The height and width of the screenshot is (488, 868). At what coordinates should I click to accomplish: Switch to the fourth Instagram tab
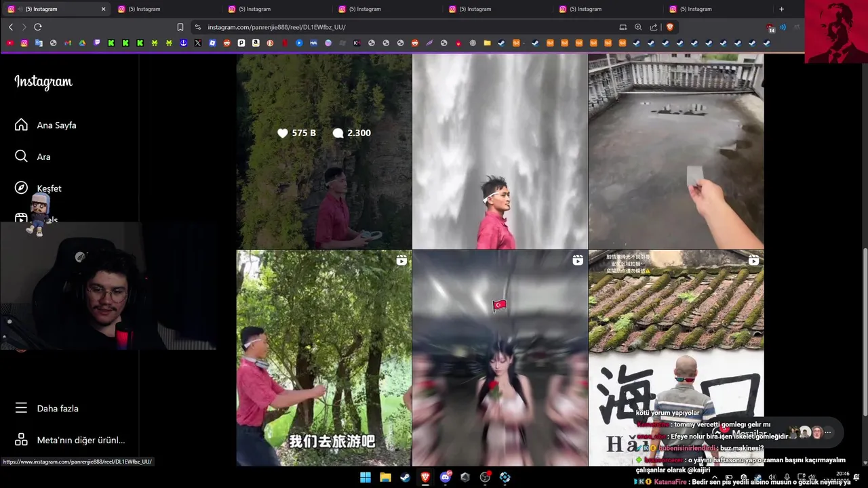(388, 9)
